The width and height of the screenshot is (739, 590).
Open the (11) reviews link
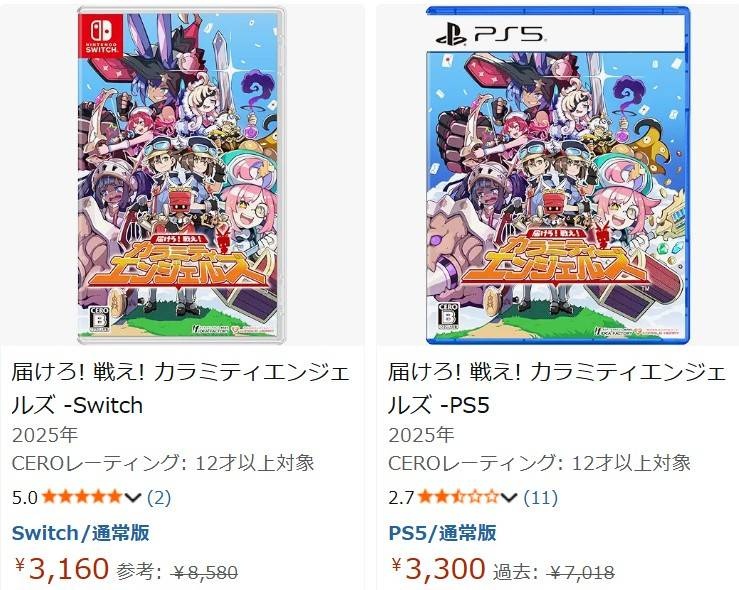pos(540,497)
